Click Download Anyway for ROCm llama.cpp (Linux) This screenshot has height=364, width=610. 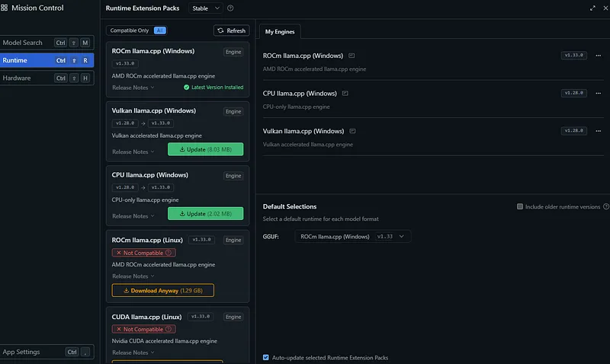click(162, 291)
